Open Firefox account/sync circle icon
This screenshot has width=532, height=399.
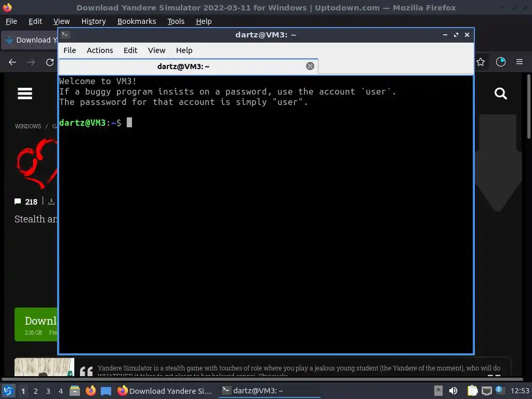500,62
